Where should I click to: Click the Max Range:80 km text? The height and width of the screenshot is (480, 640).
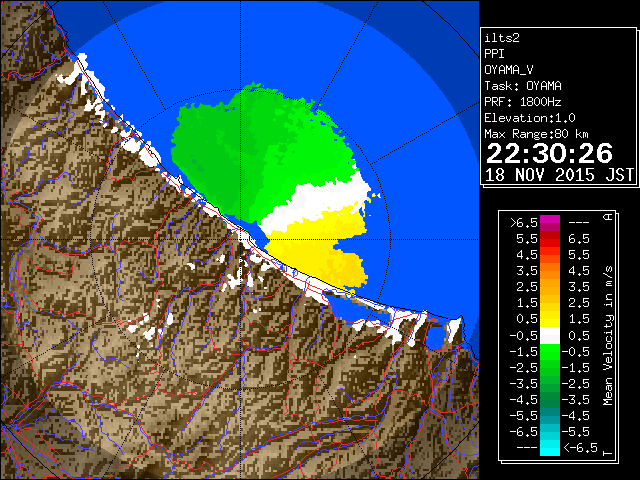pos(536,134)
